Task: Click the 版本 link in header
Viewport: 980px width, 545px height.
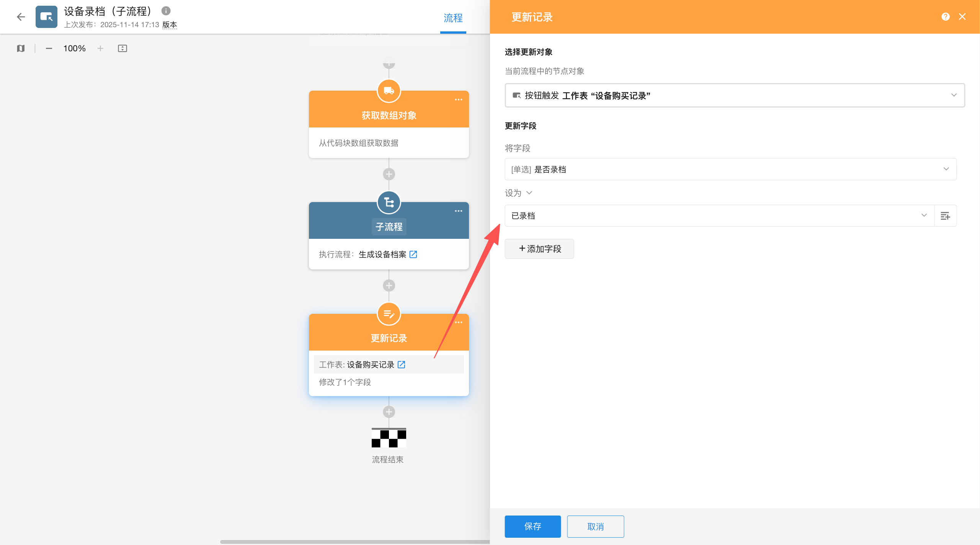Action: click(x=170, y=25)
